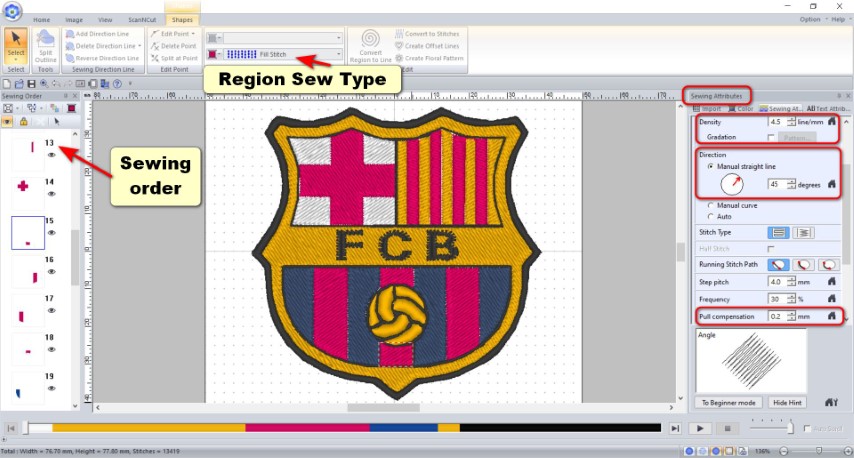Reset Density to default using house icon
Screen dimensions: 854x458
tap(831, 121)
